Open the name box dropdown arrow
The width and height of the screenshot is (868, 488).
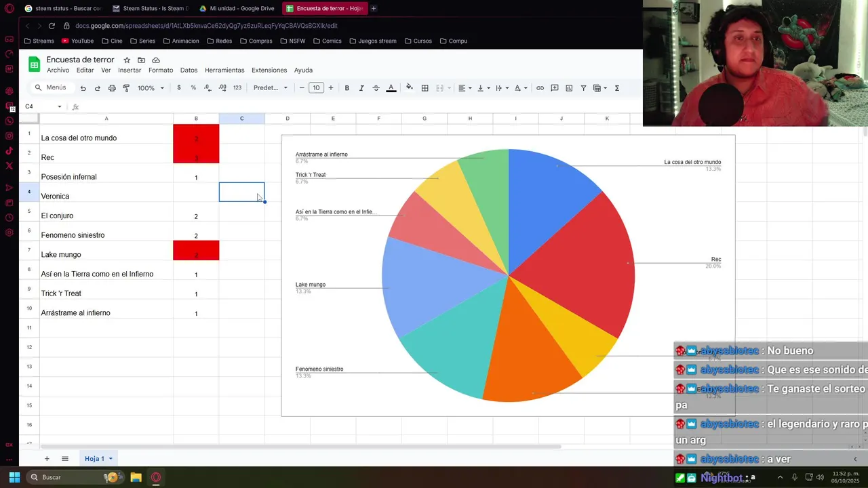59,106
